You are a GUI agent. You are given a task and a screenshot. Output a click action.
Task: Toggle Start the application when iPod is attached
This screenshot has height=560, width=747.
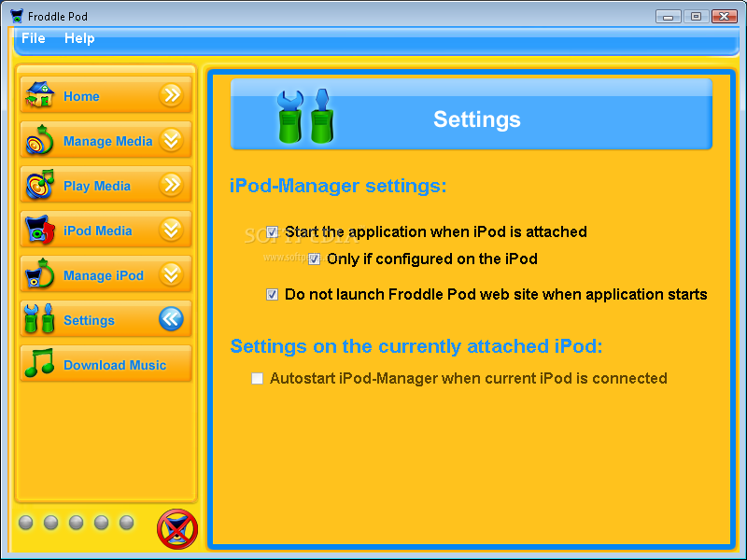pyautogui.click(x=272, y=231)
